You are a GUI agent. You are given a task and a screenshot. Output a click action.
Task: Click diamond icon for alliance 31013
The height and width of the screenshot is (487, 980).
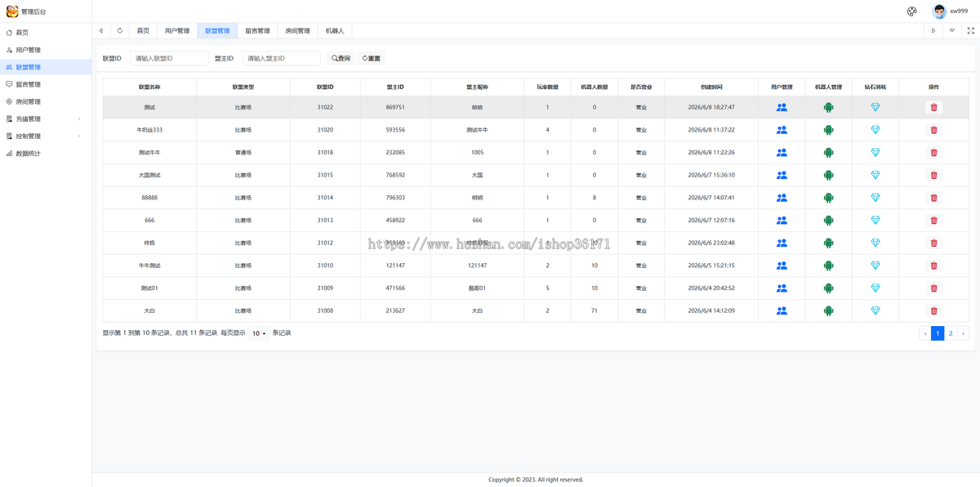coord(875,220)
